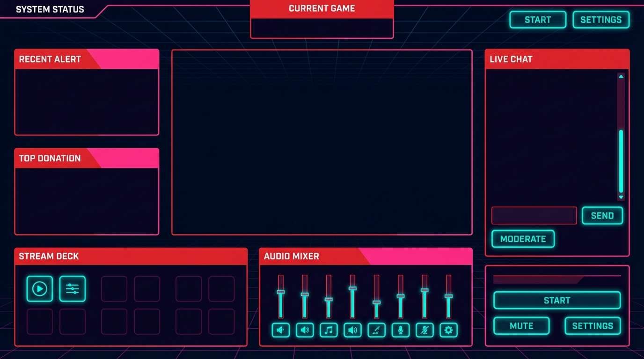Mute the mic using the crossed-mic icon
Viewport: 644px width, 359px height.
pos(424,330)
